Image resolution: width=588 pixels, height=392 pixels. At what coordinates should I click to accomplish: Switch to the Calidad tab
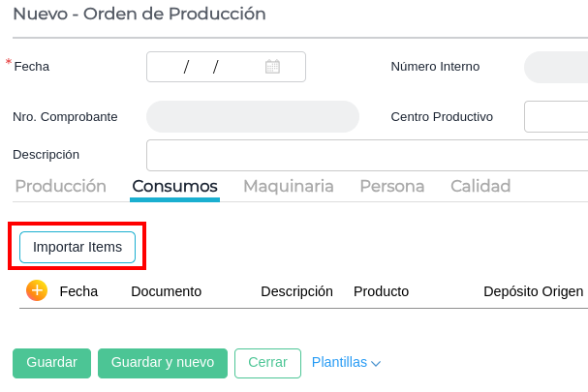pyautogui.click(x=480, y=186)
